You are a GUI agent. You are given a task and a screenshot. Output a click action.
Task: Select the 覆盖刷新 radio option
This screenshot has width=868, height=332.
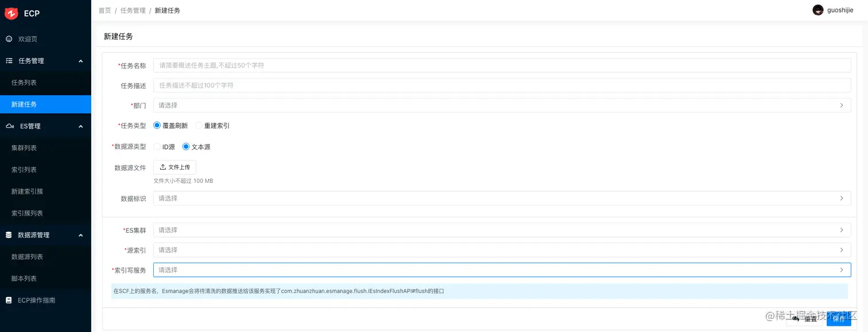coord(157,126)
